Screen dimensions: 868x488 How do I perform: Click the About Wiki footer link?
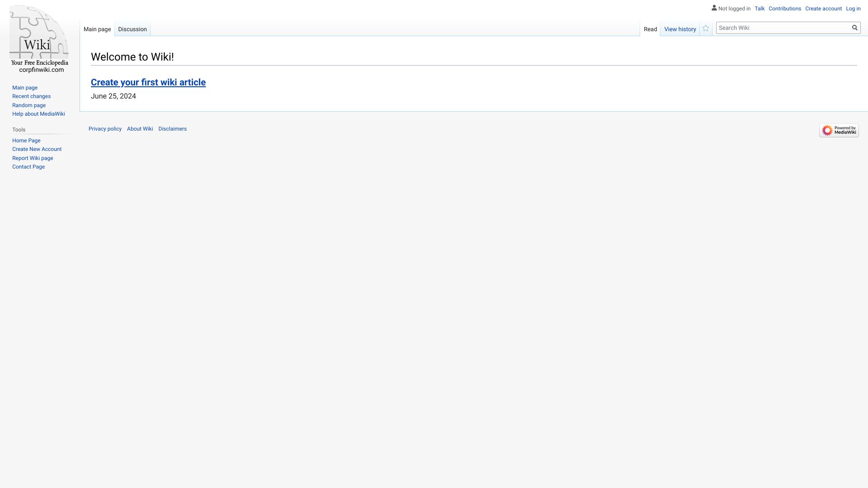[140, 128]
